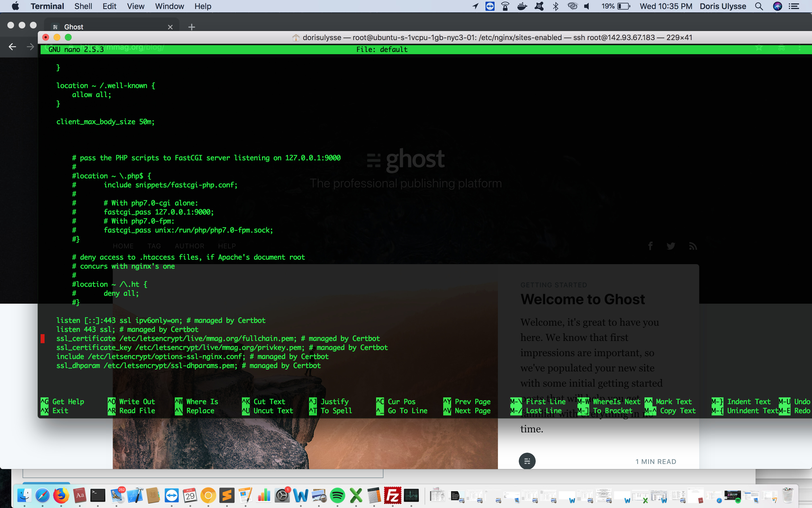Click the RSS feed icon on Ghost page
Image resolution: width=812 pixels, height=508 pixels.
click(693, 246)
